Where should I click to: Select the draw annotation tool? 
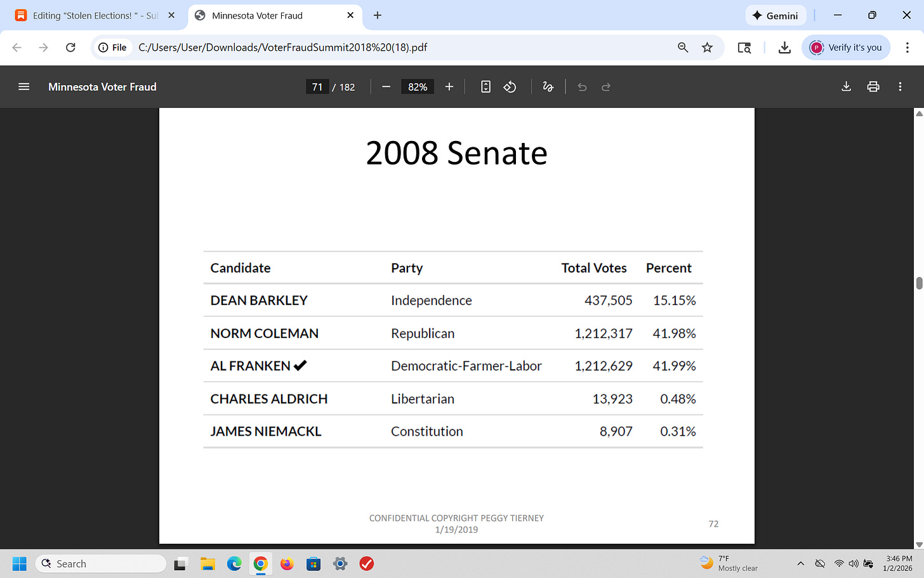tap(548, 87)
